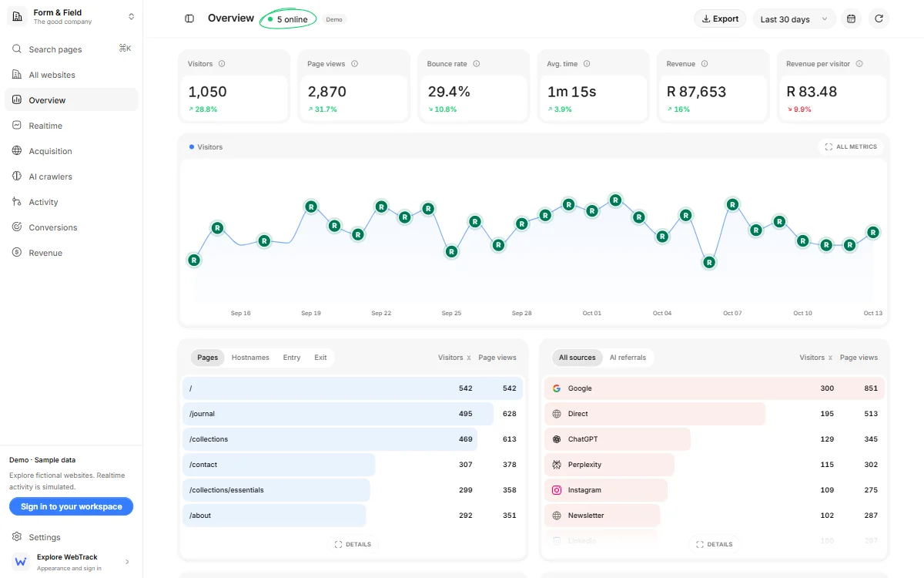This screenshot has height=578, width=924.
Task: Toggle the sidebar panel icon
Action: (189, 18)
